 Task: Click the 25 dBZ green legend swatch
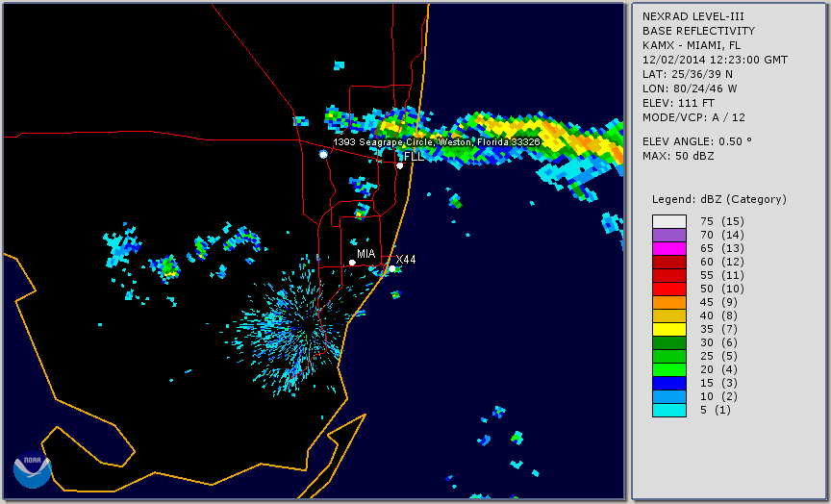[x=669, y=356]
